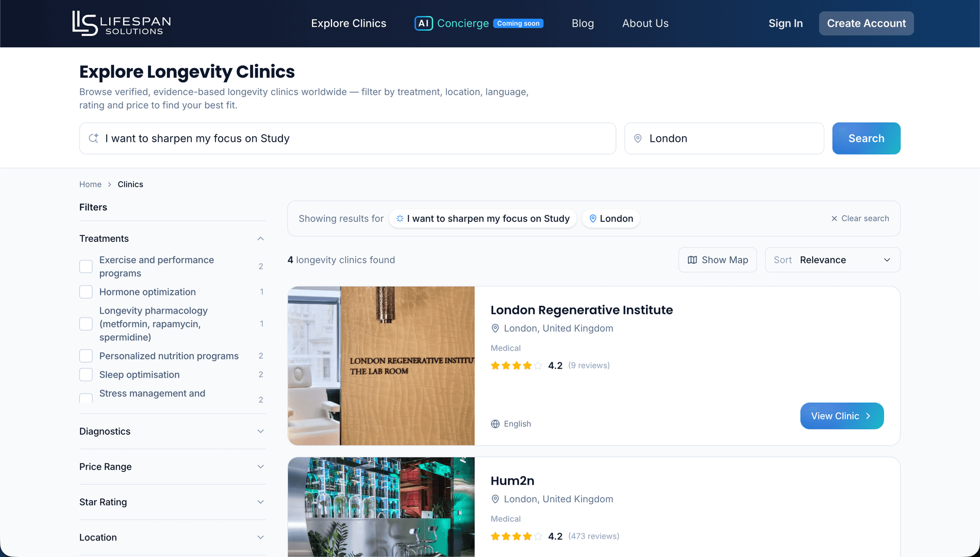
Task: Open the About Us page
Action: pos(645,23)
